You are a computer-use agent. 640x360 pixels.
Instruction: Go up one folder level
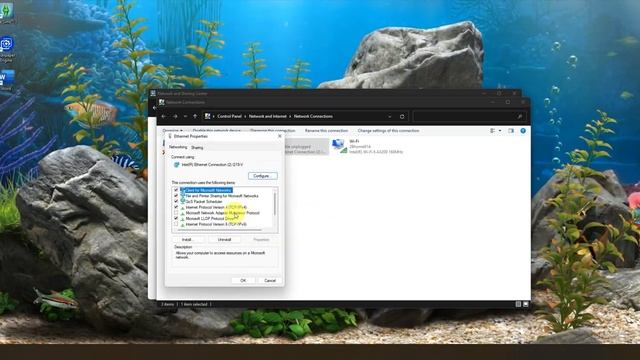pos(195,116)
